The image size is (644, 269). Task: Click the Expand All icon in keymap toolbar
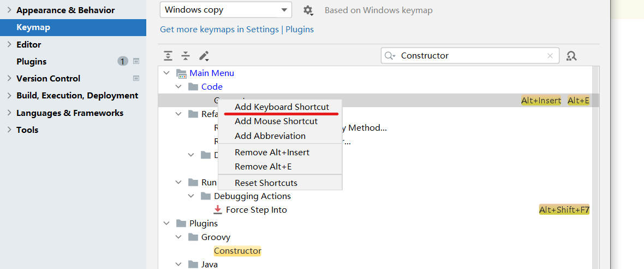pos(168,56)
